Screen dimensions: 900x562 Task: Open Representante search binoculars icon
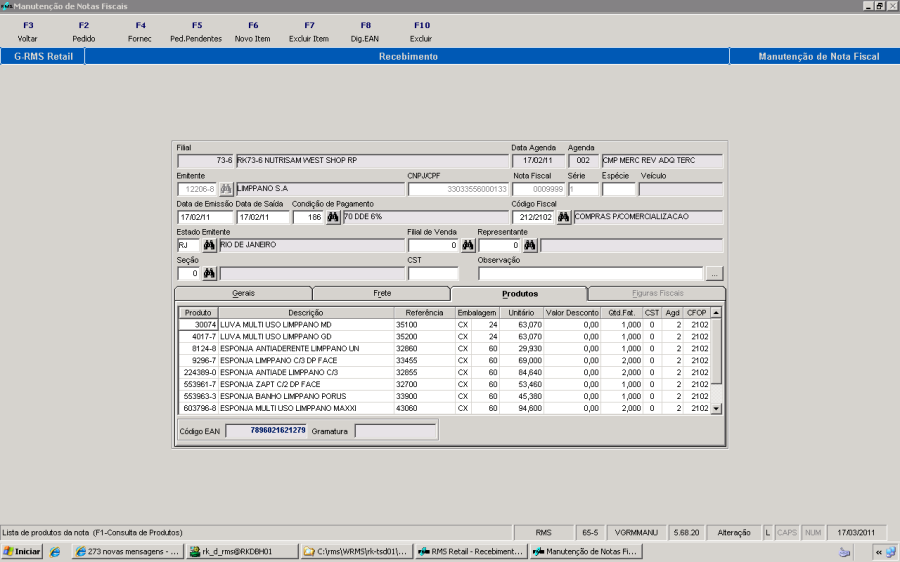[530, 245]
